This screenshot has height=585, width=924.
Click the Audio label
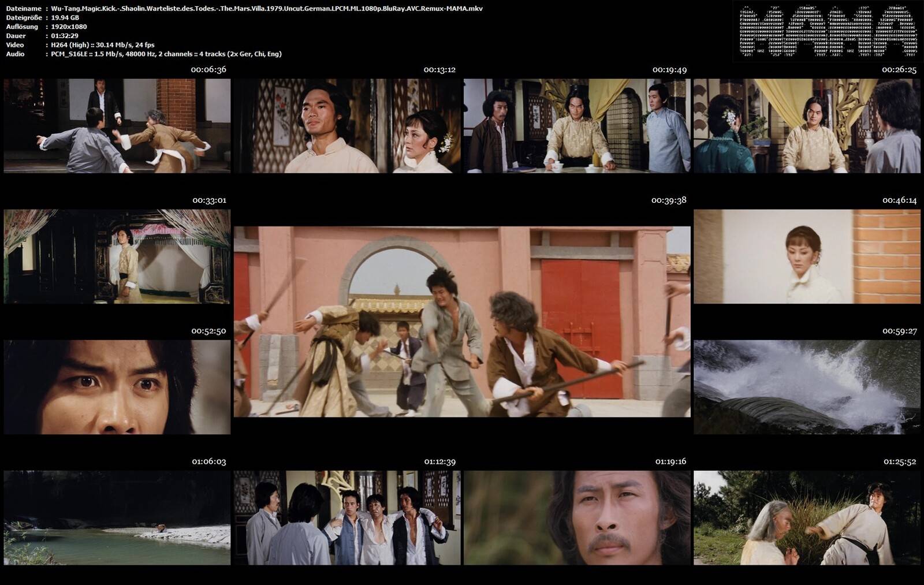16,54
